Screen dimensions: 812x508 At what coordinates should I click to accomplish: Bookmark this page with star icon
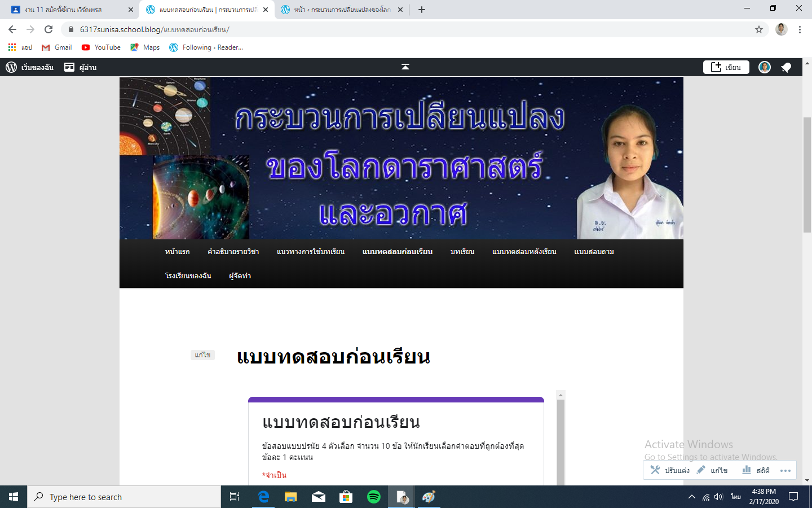(x=759, y=29)
